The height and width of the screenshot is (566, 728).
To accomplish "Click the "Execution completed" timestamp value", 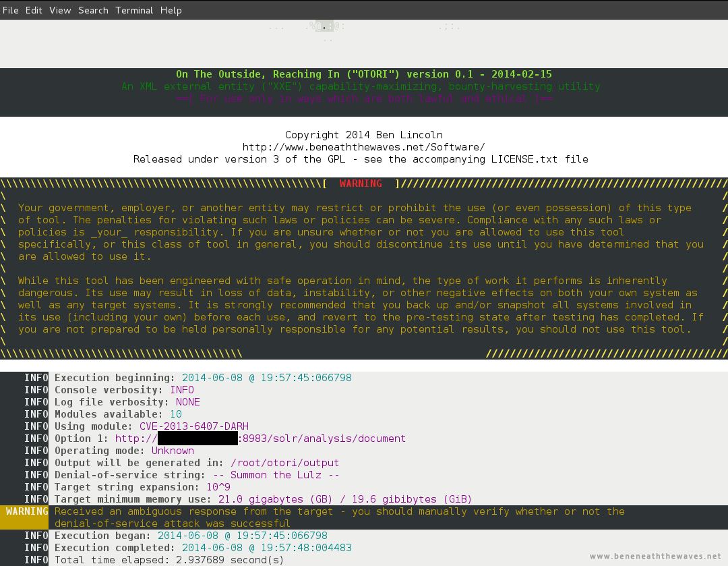I will point(267,548).
